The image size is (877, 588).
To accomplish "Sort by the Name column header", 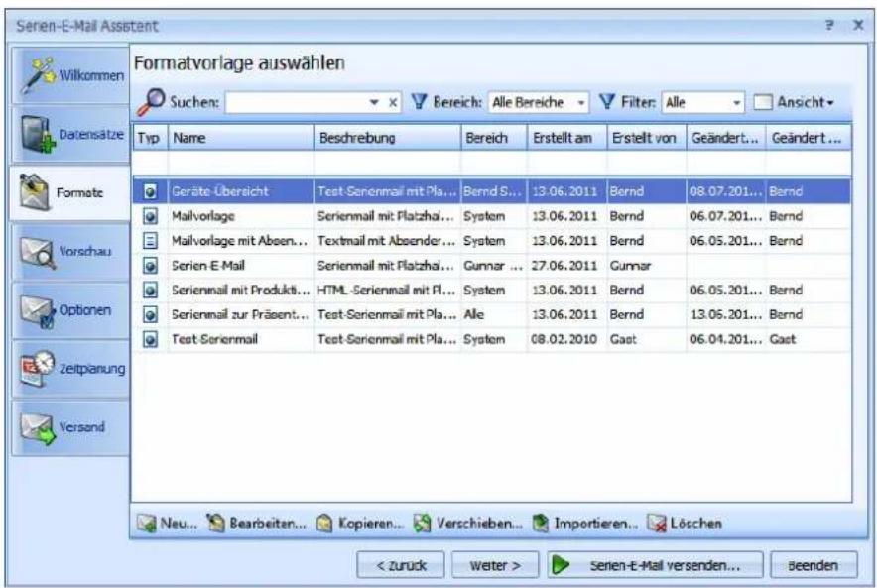I will (x=241, y=138).
